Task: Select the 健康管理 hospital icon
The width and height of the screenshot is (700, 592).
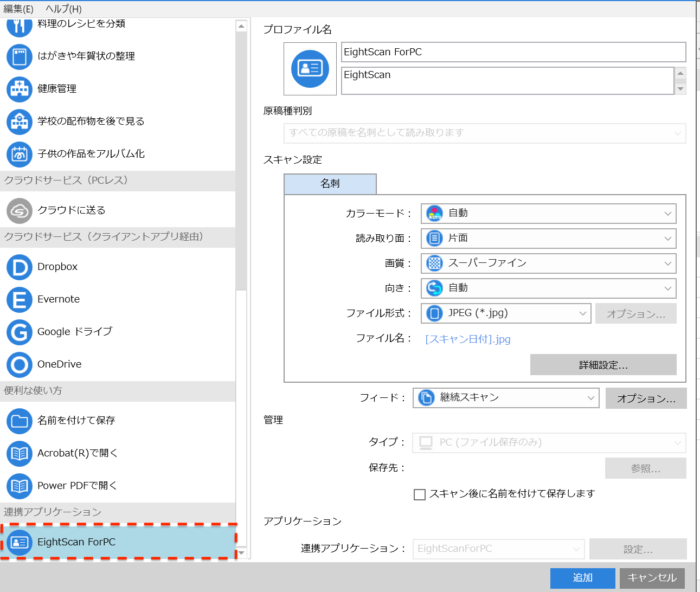Action: pyautogui.click(x=20, y=89)
